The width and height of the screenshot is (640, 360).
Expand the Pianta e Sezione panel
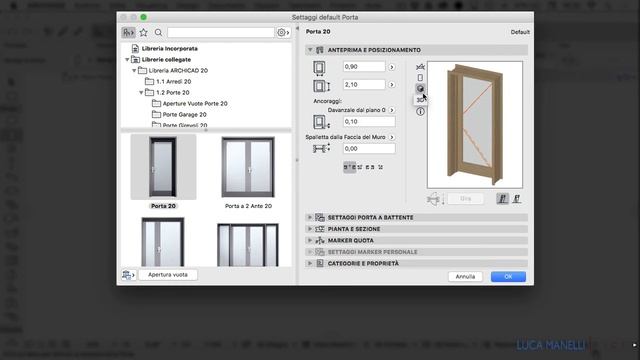tap(310, 229)
